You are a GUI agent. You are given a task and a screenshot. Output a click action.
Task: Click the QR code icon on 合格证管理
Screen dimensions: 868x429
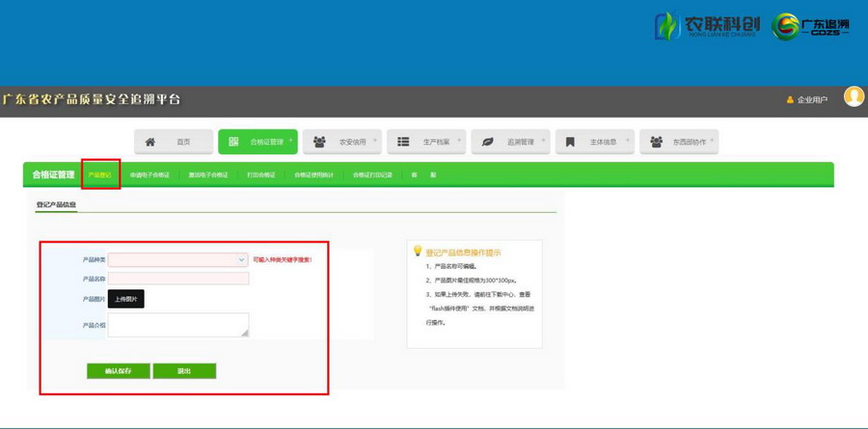tap(233, 142)
